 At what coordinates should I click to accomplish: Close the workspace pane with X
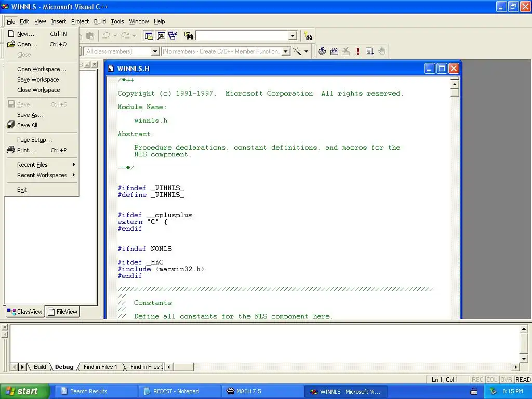(95, 64)
